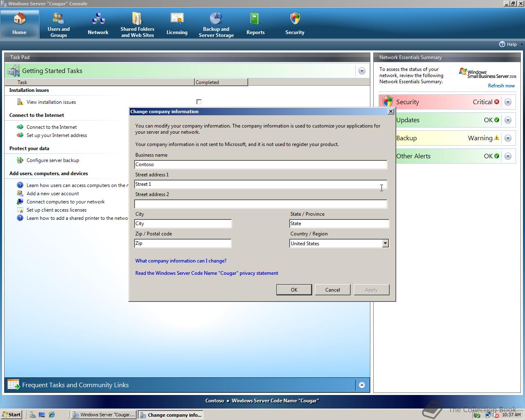Switch to Windows Server Cougar taskbar button
The width and height of the screenshot is (525, 420).
(x=103, y=415)
